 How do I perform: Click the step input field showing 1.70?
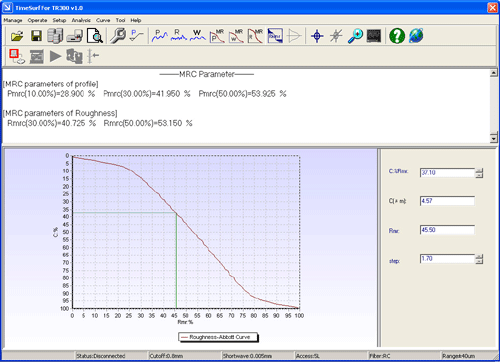[x=447, y=259]
